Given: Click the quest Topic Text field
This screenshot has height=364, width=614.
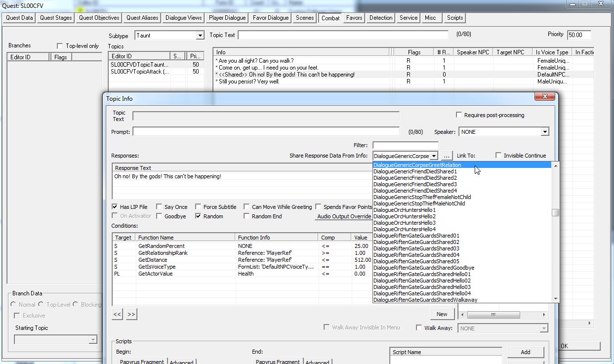Looking at the screenshot, I should (343, 35).
